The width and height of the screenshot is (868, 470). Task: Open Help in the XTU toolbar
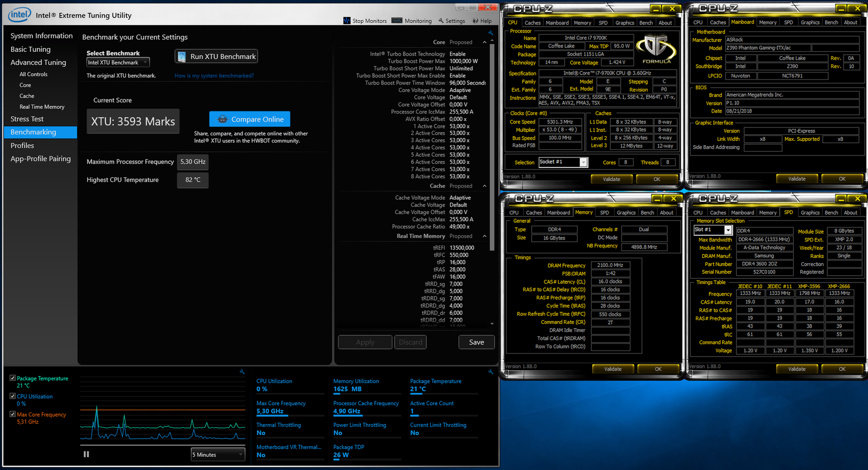[482, 21]
